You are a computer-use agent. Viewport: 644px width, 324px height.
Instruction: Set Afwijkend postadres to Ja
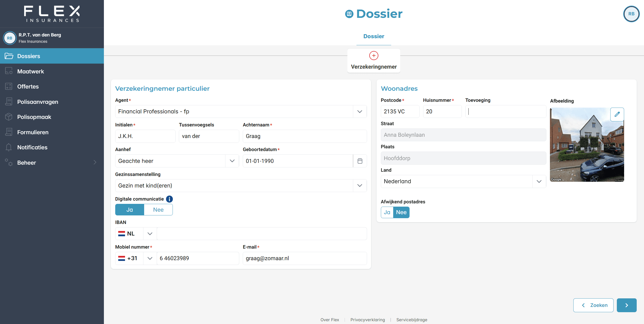tap(387, 212)
